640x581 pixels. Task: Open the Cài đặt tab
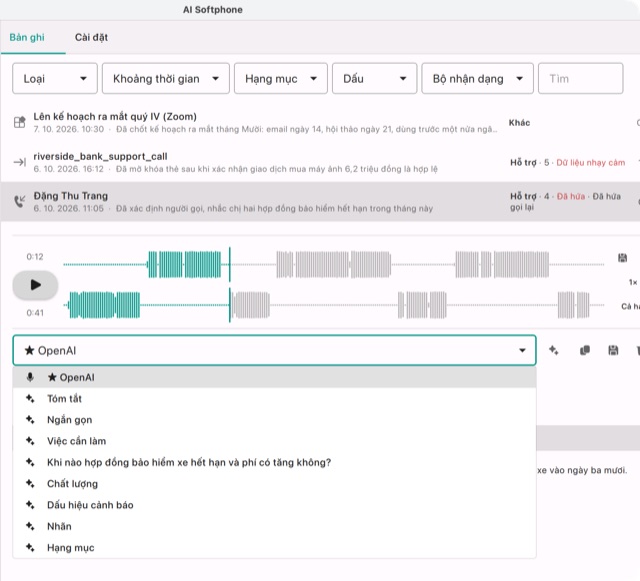pyautogui.click(x=91, y=37)
